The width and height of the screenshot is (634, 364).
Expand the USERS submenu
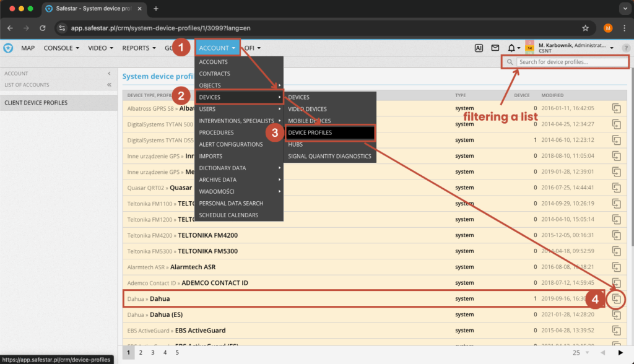239,109
